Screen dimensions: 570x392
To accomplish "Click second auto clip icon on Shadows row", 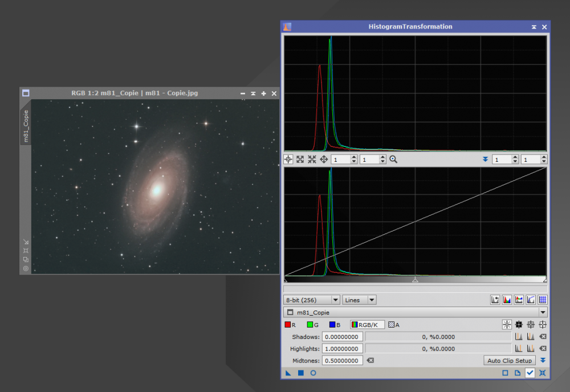I will [x=531, y=337].
